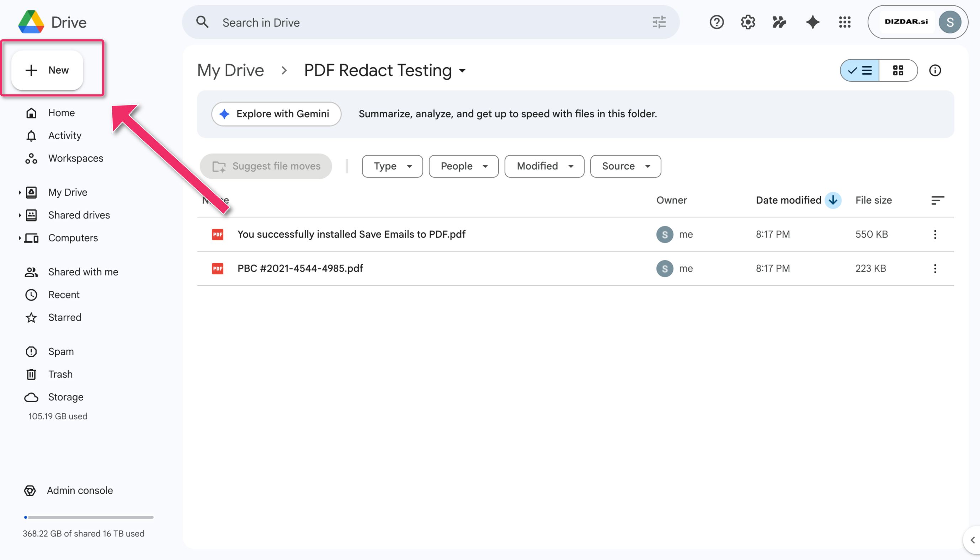Open Google apps grid launcher
The height and width of the screenshot is (560, 980).
point(845,22)
